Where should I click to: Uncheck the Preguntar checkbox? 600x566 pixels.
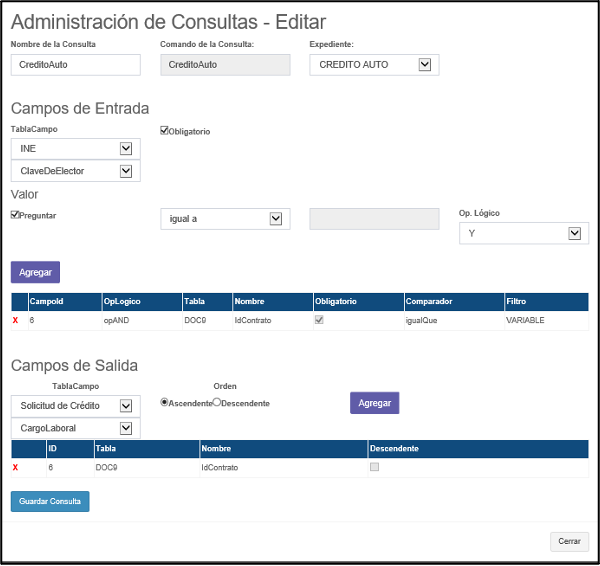15,214
